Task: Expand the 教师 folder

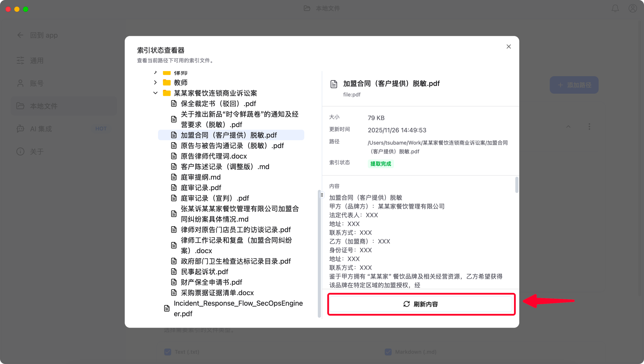Action: click(x=155, y=83)
